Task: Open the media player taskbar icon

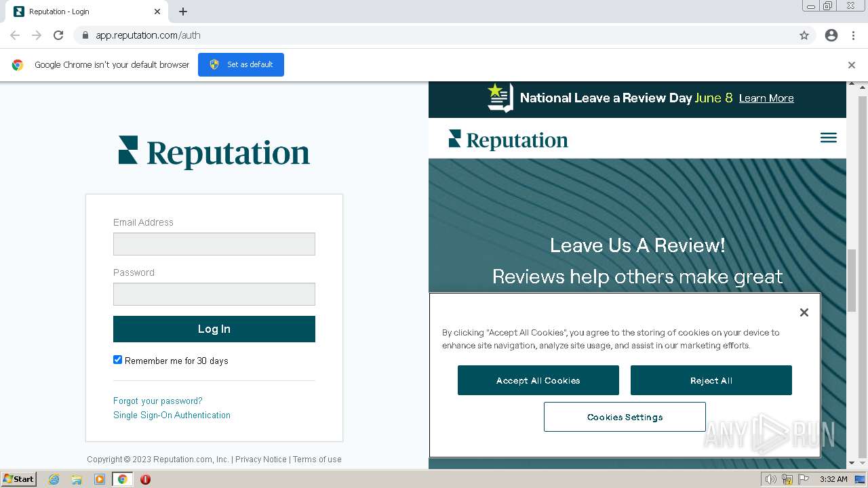Action: [100, 479]
